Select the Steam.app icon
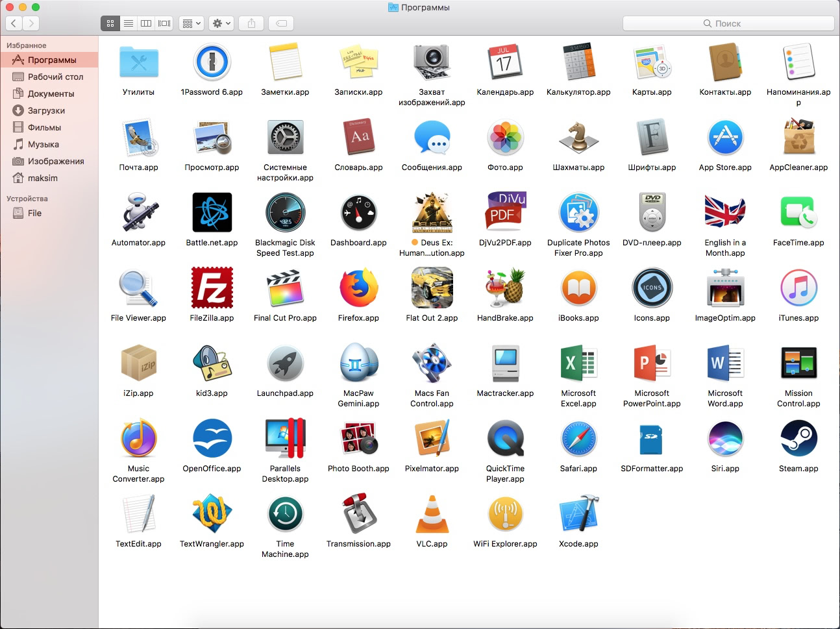The height and width of the screenshot is (629, 840). tap(798, 439)
